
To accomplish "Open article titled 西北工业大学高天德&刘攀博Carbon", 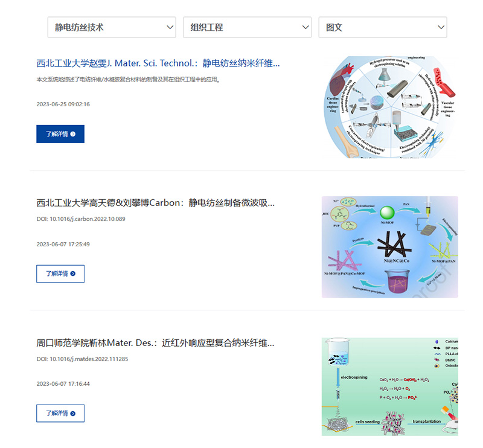I will (x=156, y=203).
